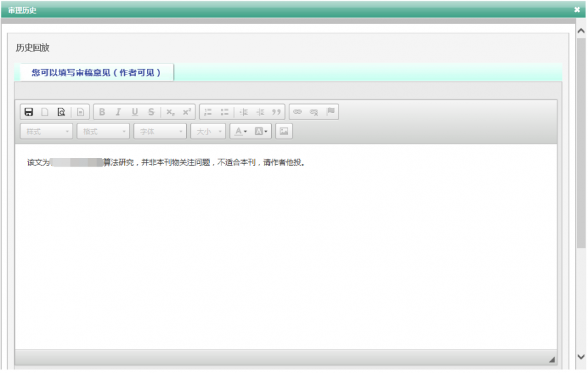The image size is (588, 373).
Task: Open the 格式 format dropdown
Action: pos(103,131)
